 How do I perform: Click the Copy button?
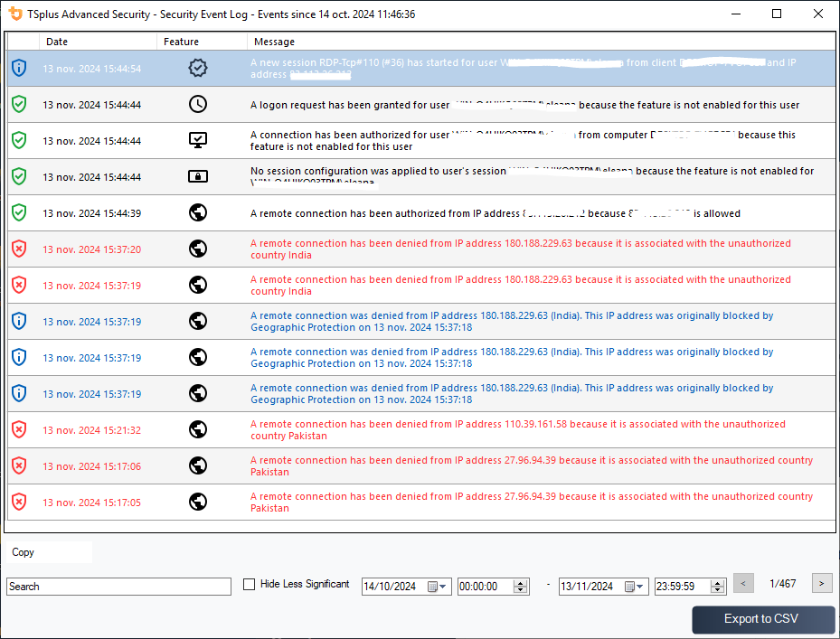click(x=24, y=552)
